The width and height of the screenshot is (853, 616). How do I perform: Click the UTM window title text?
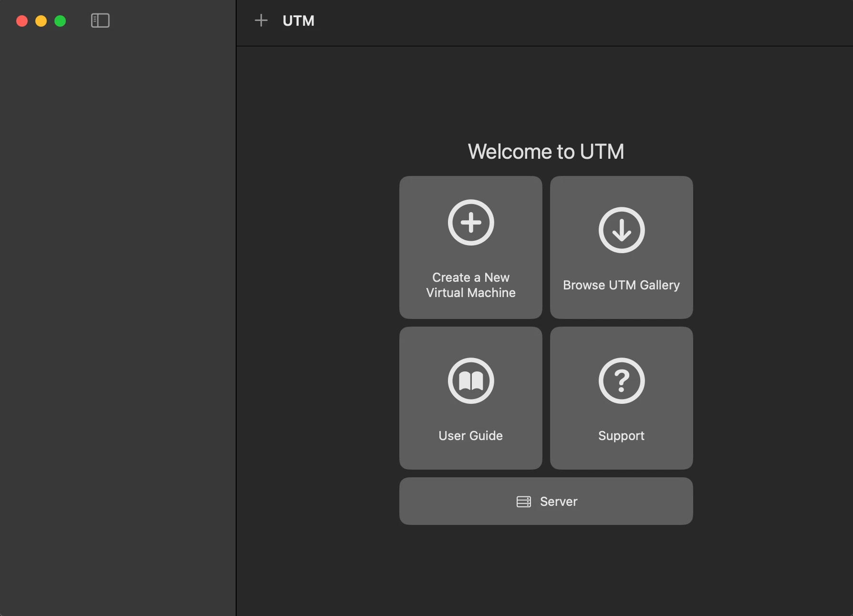tap(299, 21)
